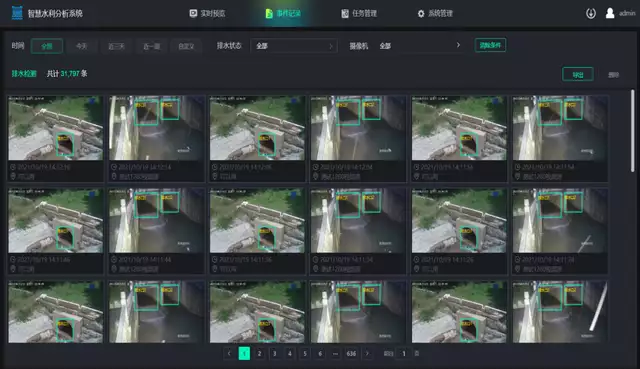Open the 实时预览 live preview icon
Viewport: 640px width, 369px height.
193,13
